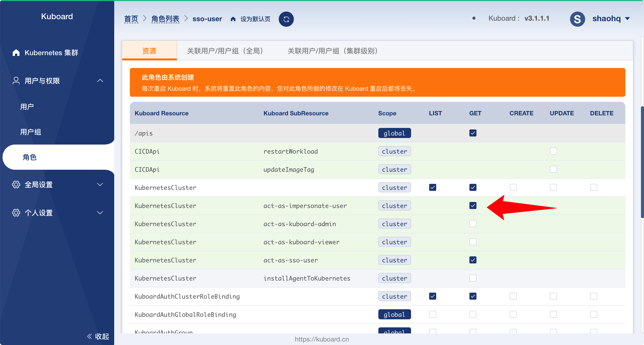Click the act-as-impersonate-user subresource text
This screenshot has width=644, height=345.
click(x=305, y=206)
